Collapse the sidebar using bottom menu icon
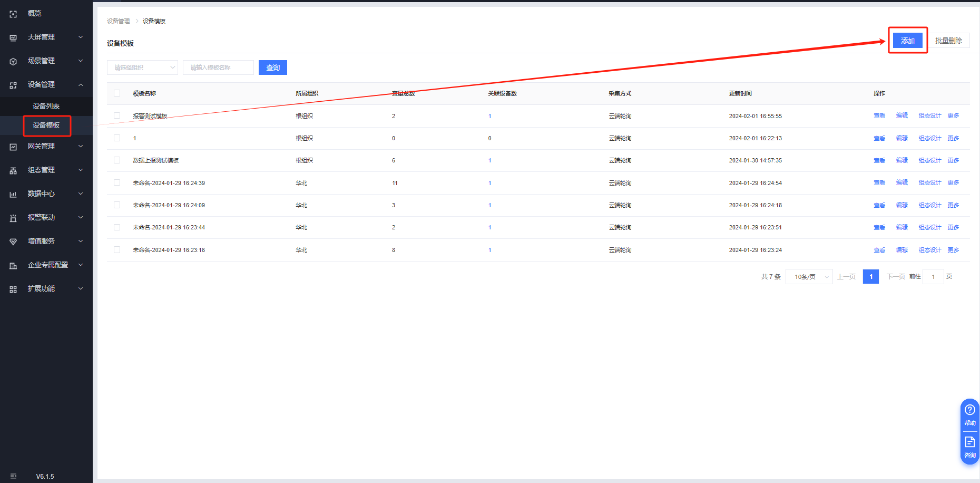 [x=13, y=476]
